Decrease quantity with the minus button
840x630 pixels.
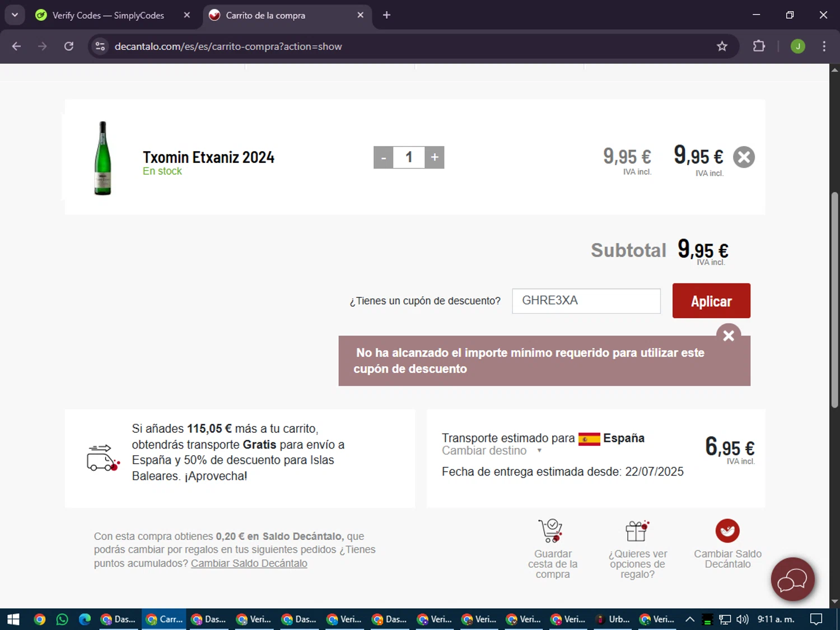384,157
